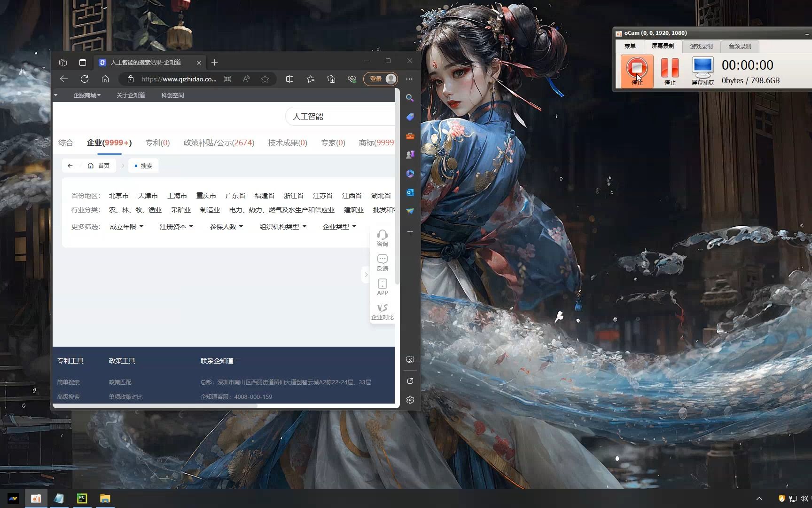The width and height of the screenshot is (812, 508).
Task: Close the 企知道 browser tab
Action: (199, 63)
